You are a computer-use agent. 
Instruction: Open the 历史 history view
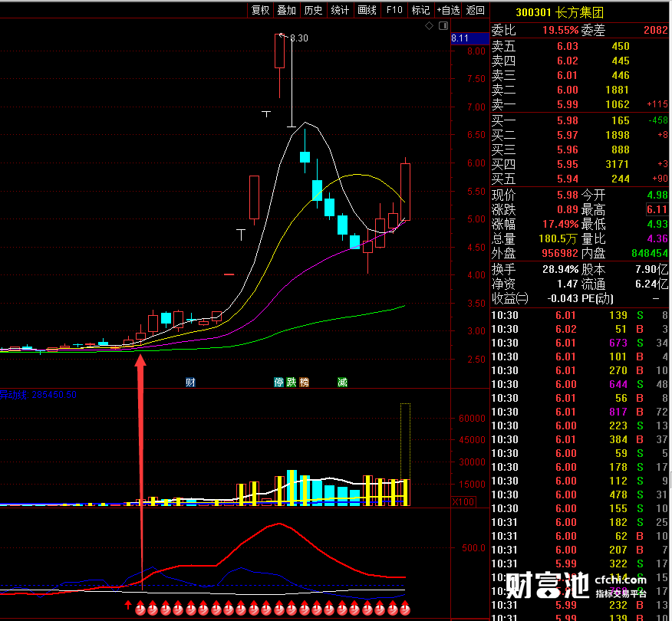coord(313,10)
